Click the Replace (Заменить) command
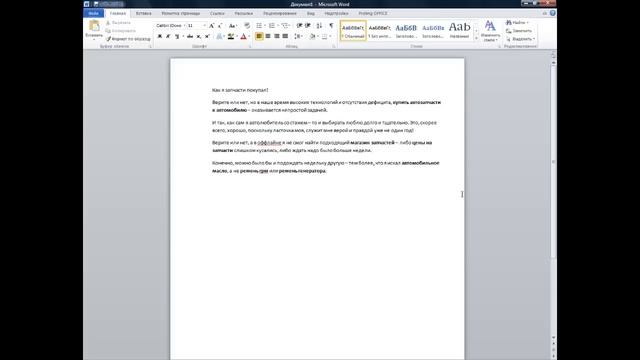Screen dimensions: 640x360 519,31
